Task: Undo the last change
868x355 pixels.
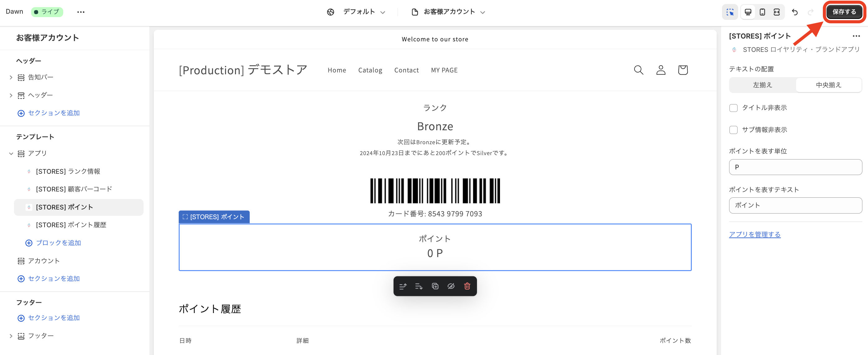Action: tap(795, 12)
